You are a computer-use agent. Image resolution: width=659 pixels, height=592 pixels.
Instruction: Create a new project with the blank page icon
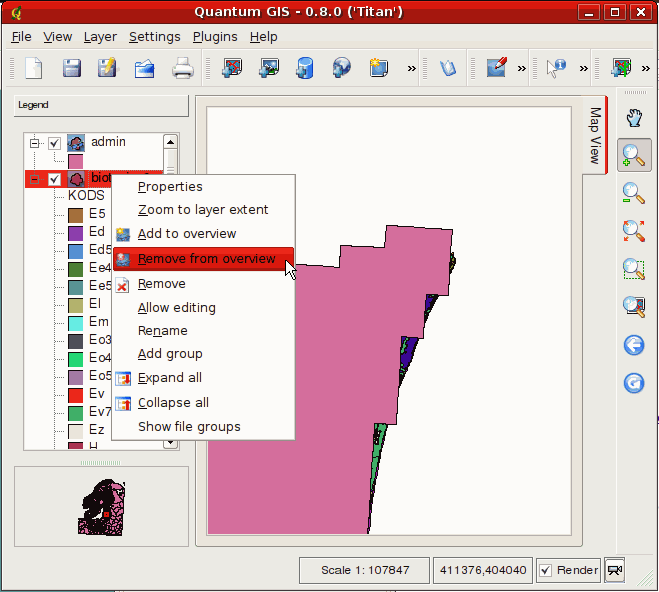click(x=34, y=68)
